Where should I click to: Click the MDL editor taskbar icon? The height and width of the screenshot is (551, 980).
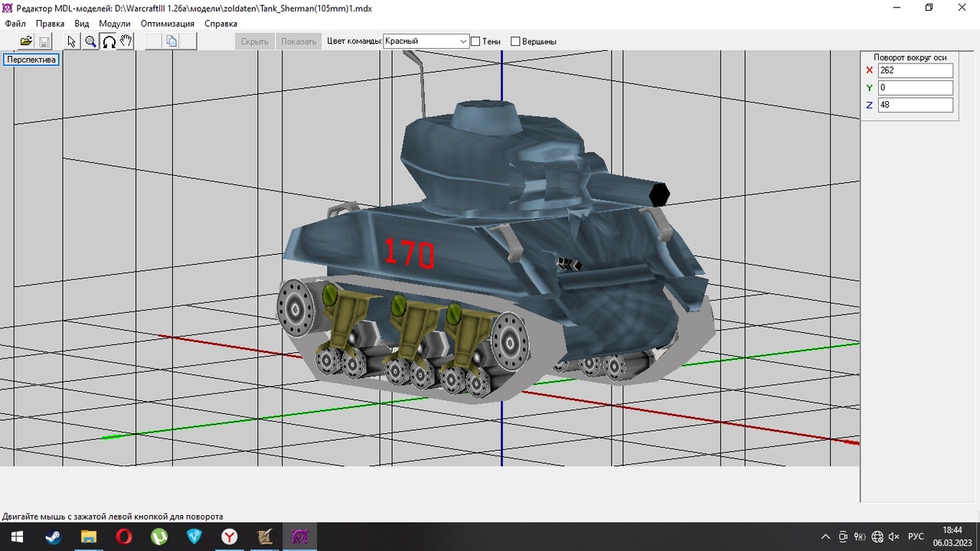pyautogui.click(x=299, y=537)
